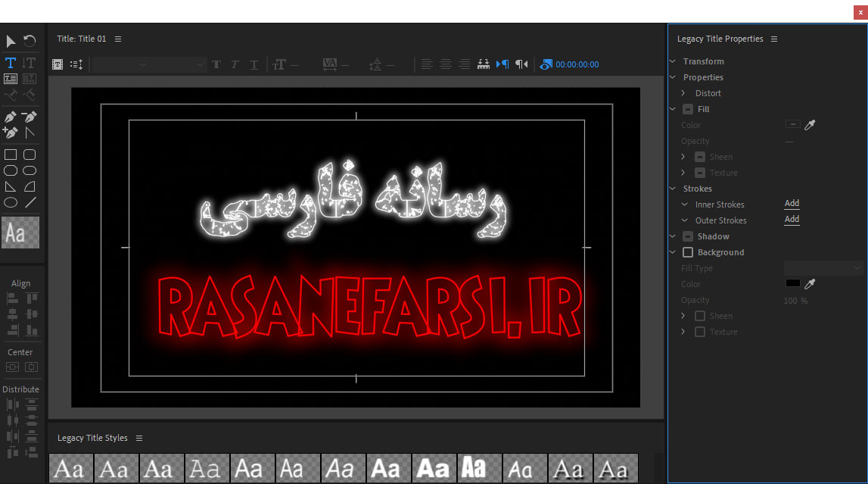Center the object horizontally (Center section)
The width and height of the screenshot is (868, 484).
coord(12,367)
